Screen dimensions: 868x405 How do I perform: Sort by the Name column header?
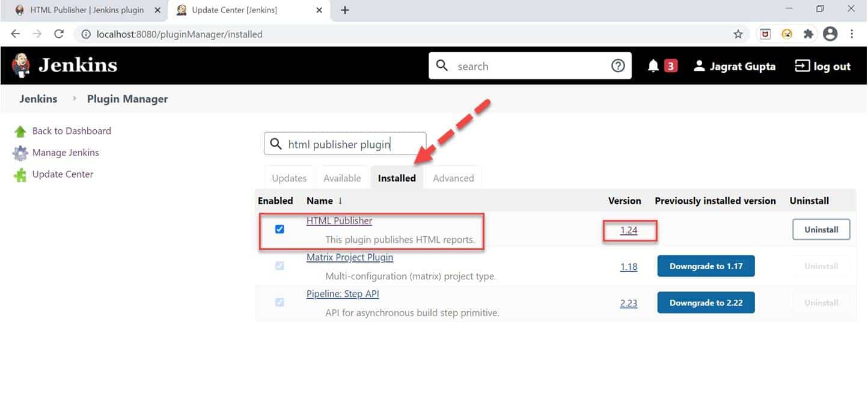325,201
